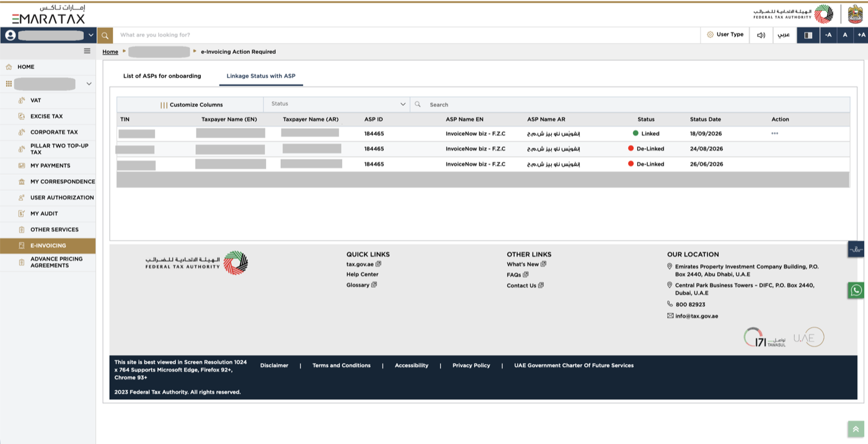The width and height of the screenshot is (868, 444).
Task: Open Customize Columns
Action: tap(192, 105)
